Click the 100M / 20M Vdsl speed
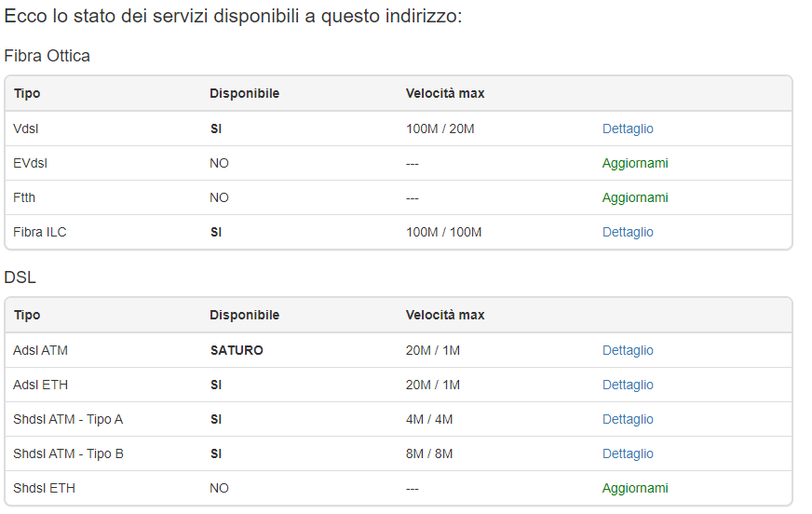This screenshot has height=514, width=812. point(440,128)
